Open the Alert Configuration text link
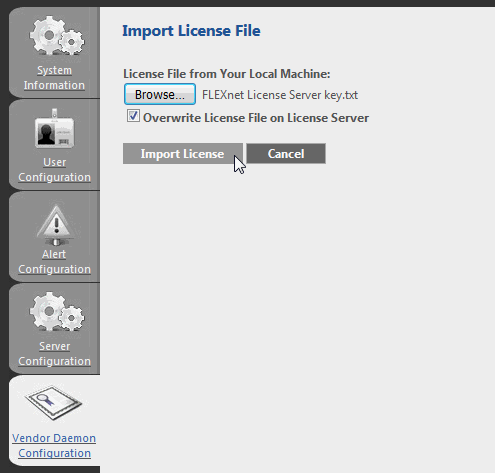495x473 pixels. [54, 262]
